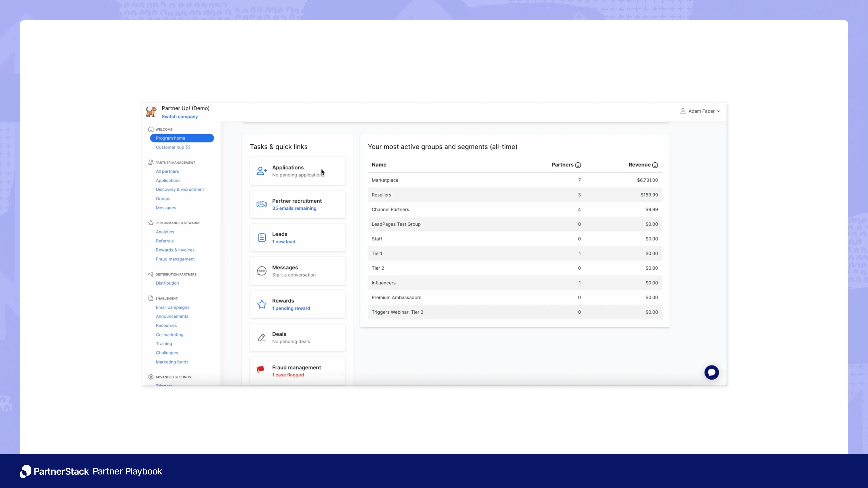Open Analytics from the sidebar
Image resolution: width=868 pixels, height=488 pixels.
[x=165, y=232]
